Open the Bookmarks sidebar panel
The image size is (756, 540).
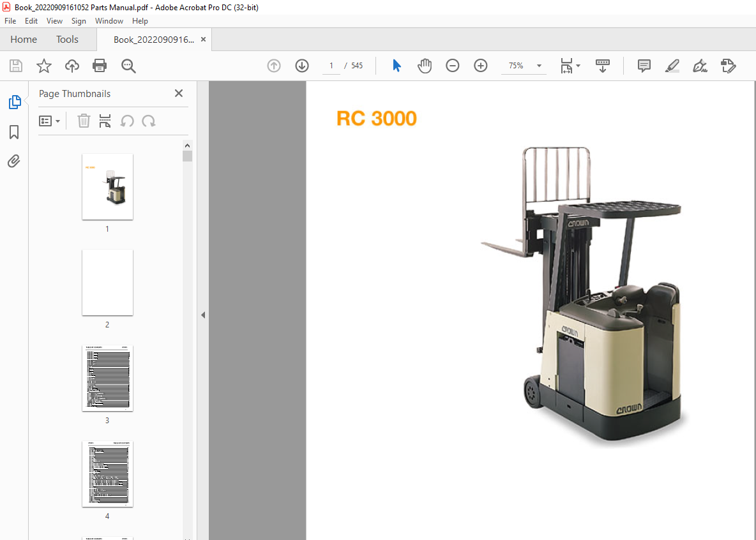coord(14,131)
